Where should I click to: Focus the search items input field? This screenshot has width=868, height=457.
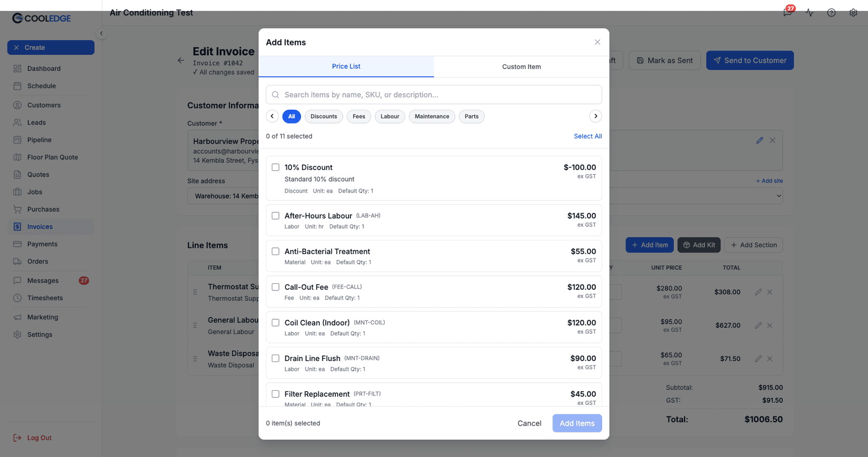[434, 94]
